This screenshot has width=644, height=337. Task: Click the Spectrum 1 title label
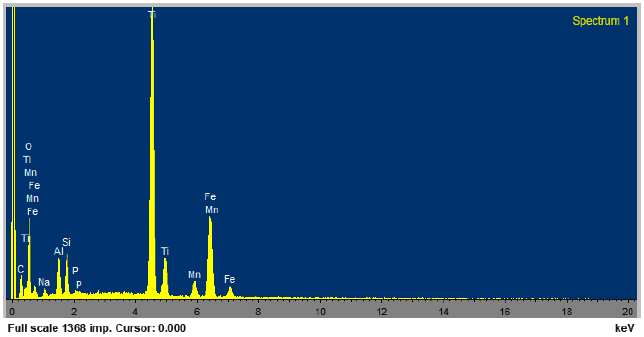pyautogui.click(x=600, y=21)
